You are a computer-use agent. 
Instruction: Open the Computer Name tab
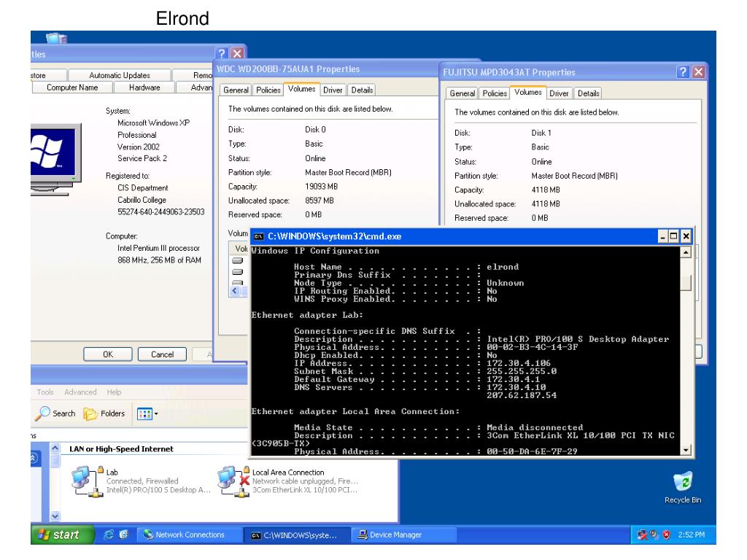tap(72, 87)
